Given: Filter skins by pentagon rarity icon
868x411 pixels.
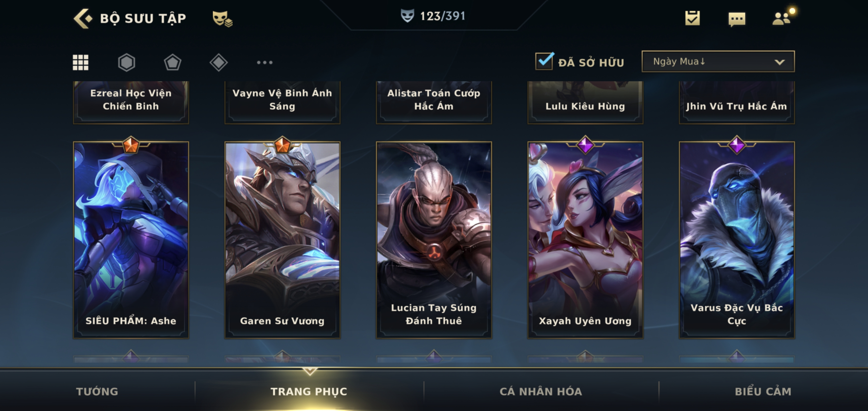Looking at the screenshot, I should click(x=172, y=62).
